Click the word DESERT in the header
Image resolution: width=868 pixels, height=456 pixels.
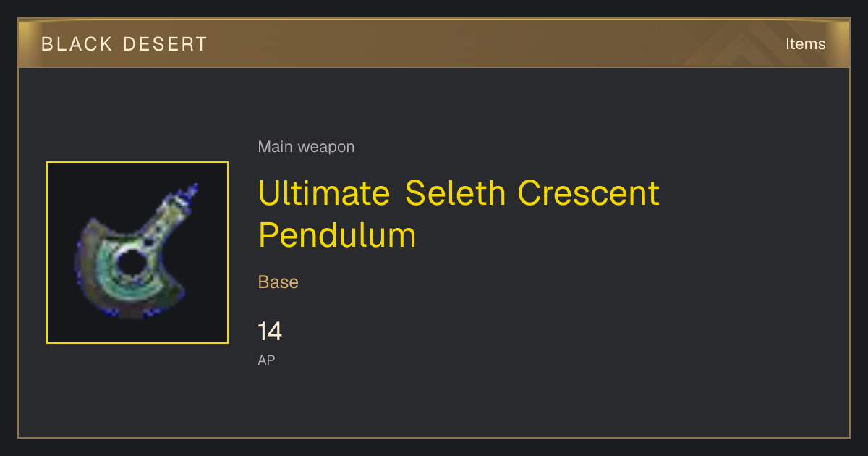pos(166,44)
